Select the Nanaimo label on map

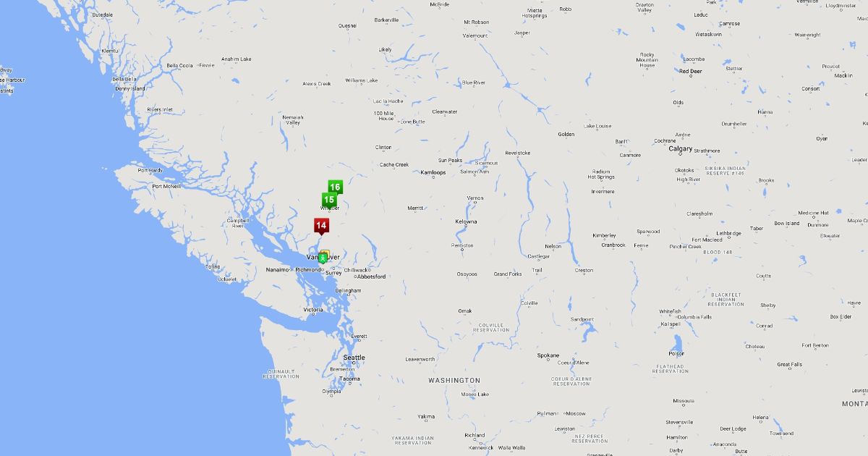click(x=278, y=269)
